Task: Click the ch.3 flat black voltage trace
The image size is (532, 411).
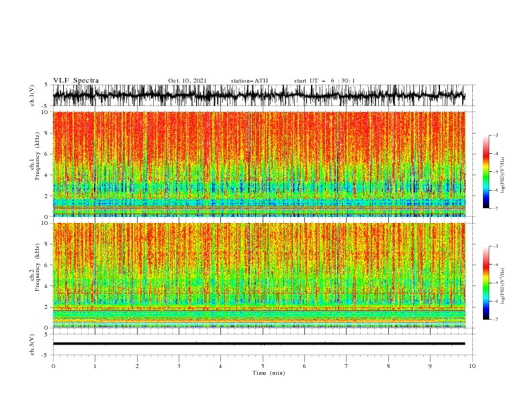Action: click(259, 344)
